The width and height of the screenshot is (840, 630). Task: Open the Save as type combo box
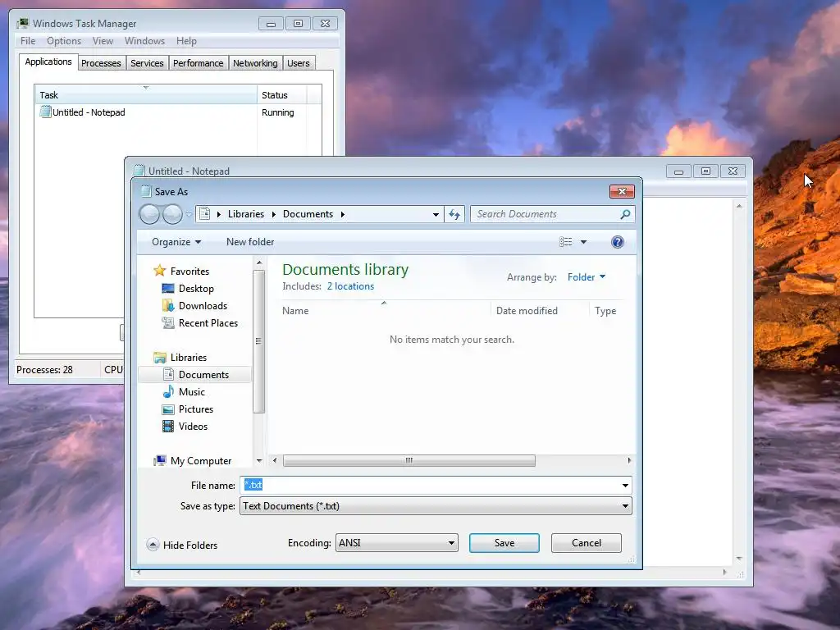click(x=436, y=506)
